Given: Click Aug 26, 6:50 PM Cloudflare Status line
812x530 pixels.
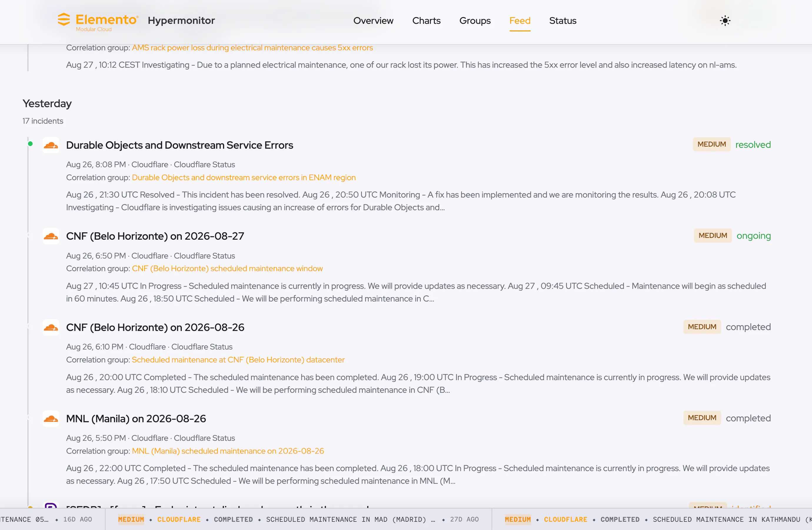Looking at the screenshot, I should pyautogui.click(x=150, y=256).
